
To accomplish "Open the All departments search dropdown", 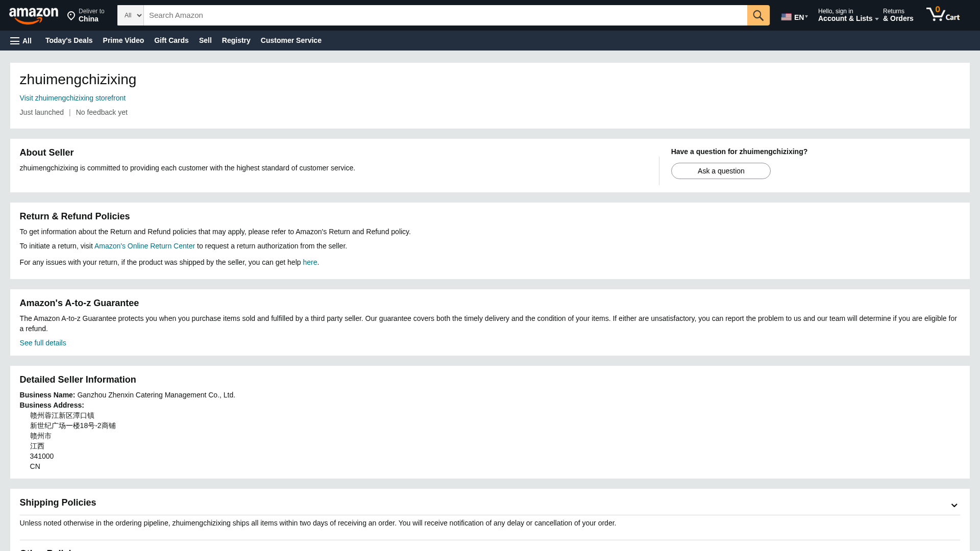I will (x=131, y=15).
